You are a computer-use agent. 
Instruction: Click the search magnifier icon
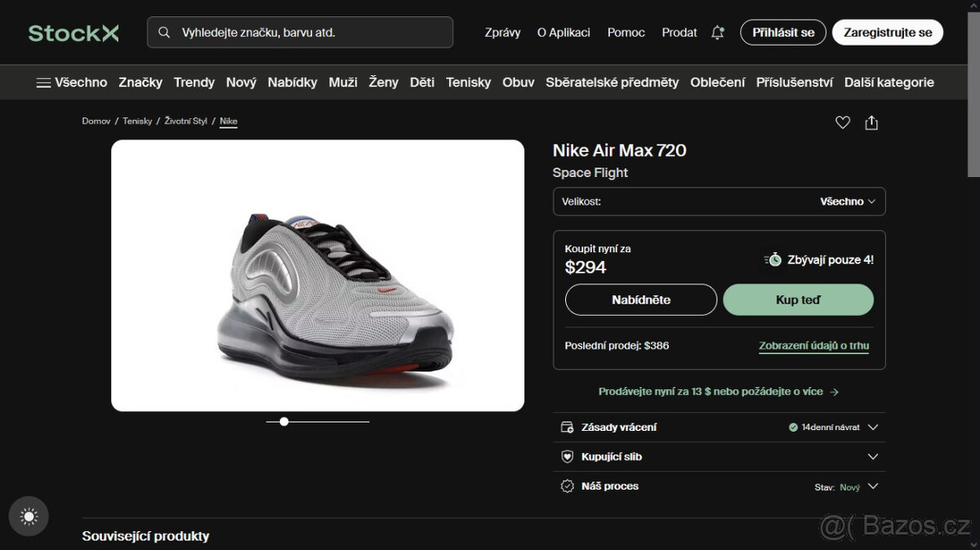click(164, 31)
